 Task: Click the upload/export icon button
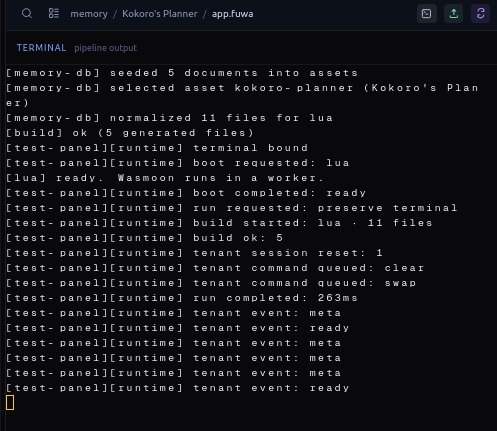[453, 14]
